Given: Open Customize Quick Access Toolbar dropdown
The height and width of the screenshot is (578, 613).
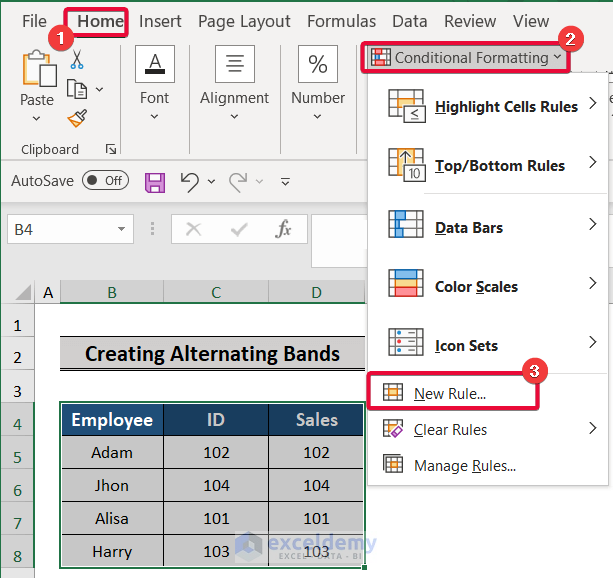Looking at the screenshot, I should pyautogui.click(x=285, y=181).
